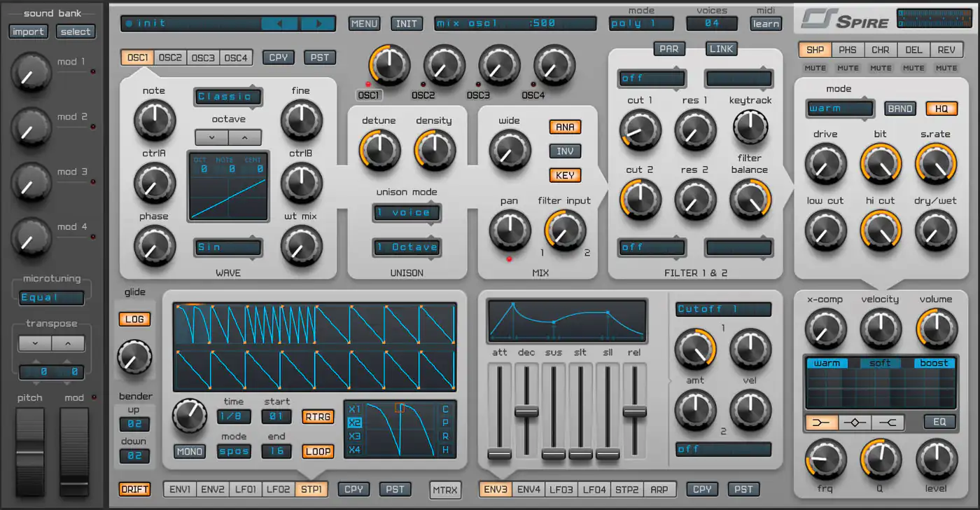Viewport: 980px width, 510px height.
Task: Click the Spire logo
Action: pyautogui.click(x=845, y=19)
